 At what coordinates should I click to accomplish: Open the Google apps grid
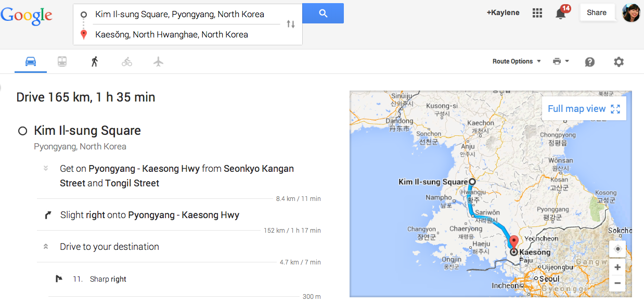[537, 13]
